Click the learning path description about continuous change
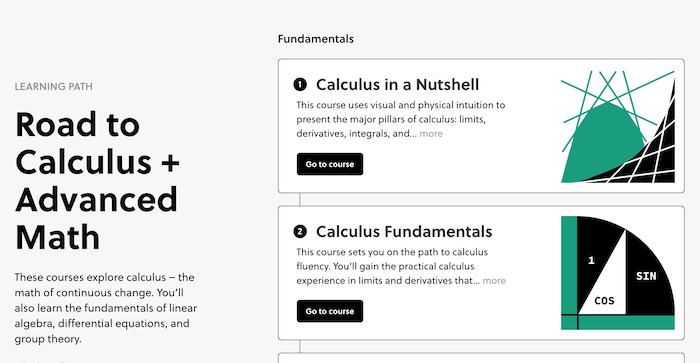This screenshot has width=700, height=363. [106, 308]
